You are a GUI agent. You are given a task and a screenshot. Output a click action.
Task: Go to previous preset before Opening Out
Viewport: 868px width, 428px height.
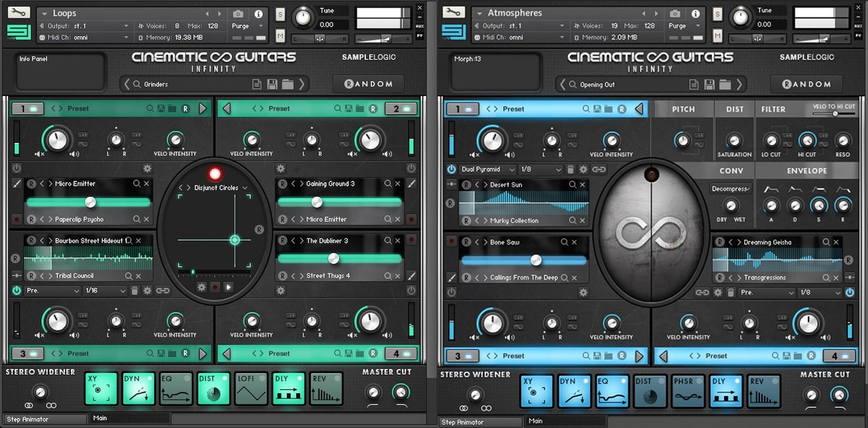562,85
